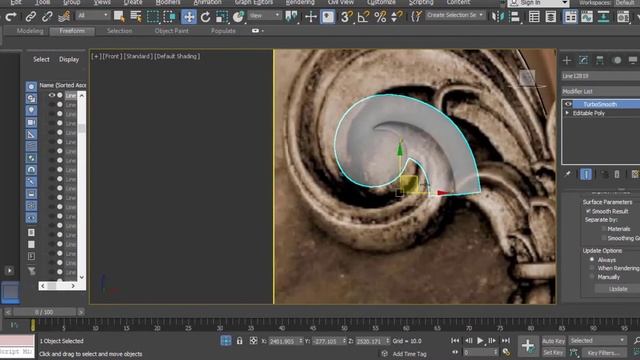The image size is (640, 360).
Task: Activate the Select and Rotate tool
Action: click(x=205, y=17)
